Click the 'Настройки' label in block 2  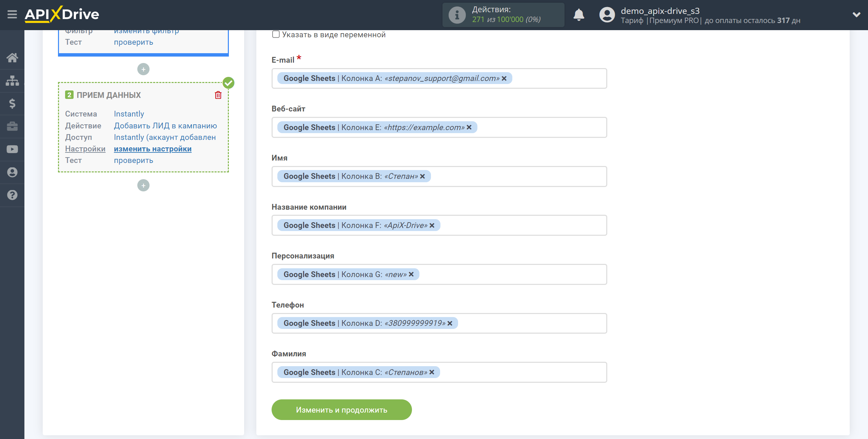tap(85, 149)
